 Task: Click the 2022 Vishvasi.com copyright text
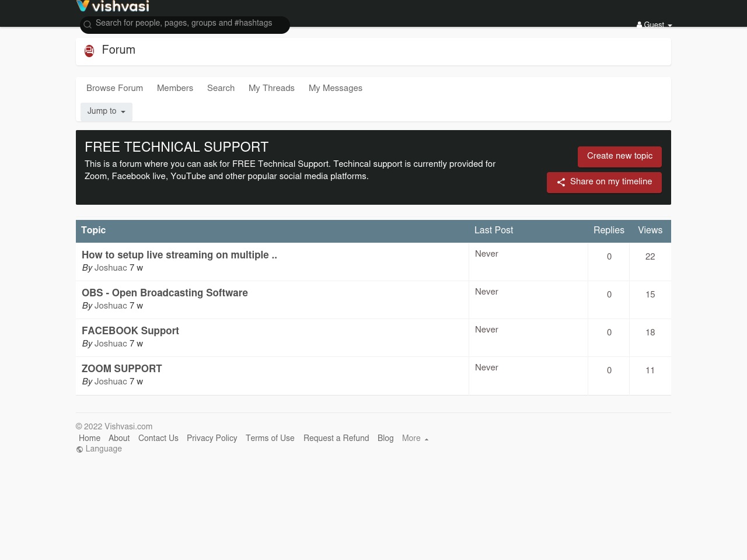pyautogui.click(x=114, y=427)
